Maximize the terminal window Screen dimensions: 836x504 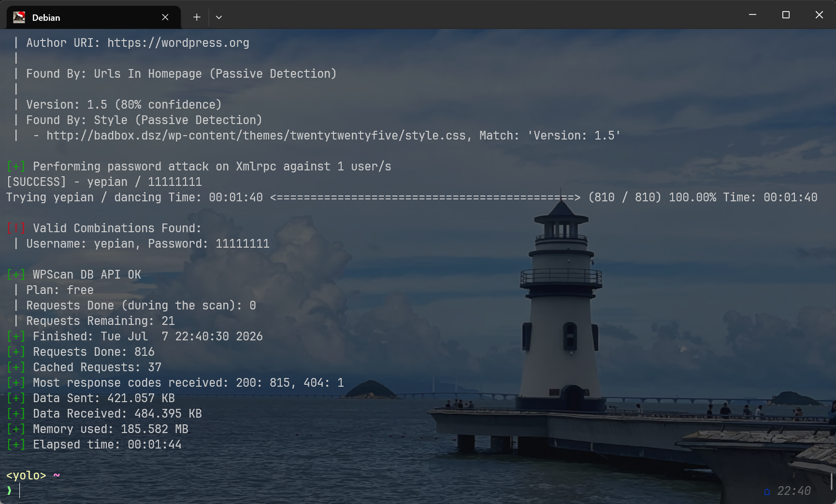coord(786,15)
